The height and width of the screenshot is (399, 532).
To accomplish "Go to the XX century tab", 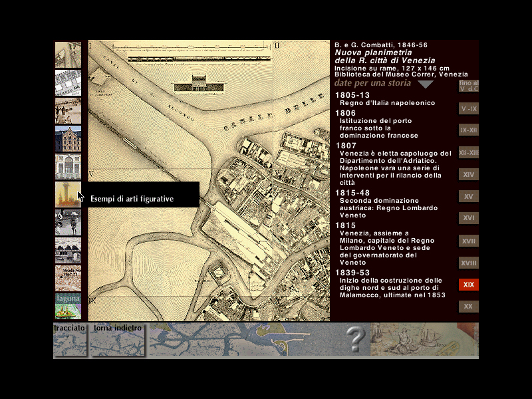I will tap(469, 307).
